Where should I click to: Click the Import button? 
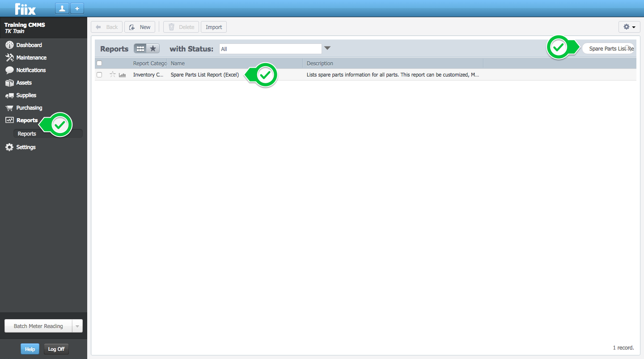[214, 27]
